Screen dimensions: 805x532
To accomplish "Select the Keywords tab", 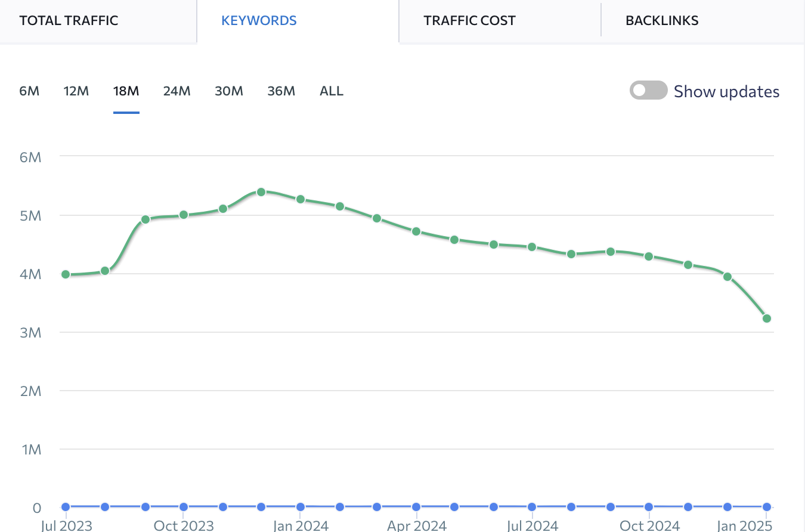I will (x=259, y=21).
